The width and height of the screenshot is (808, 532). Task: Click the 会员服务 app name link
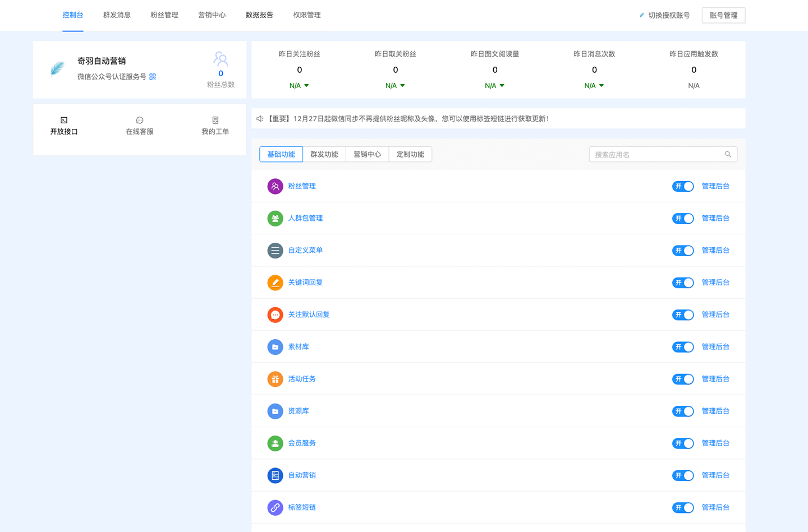coord(302,443)
